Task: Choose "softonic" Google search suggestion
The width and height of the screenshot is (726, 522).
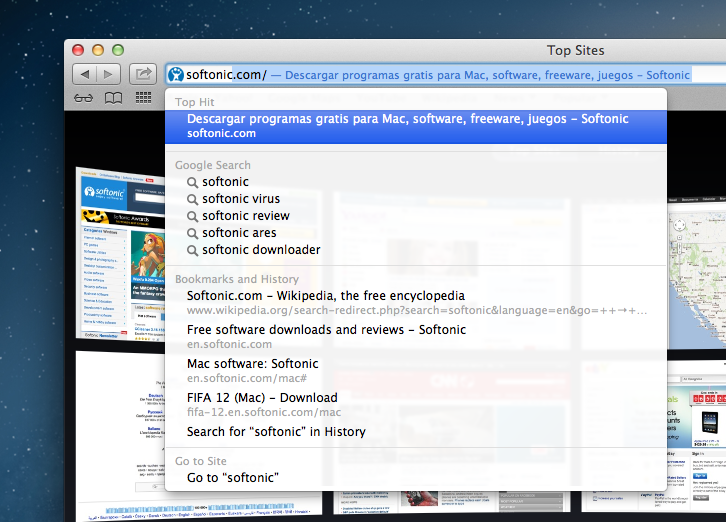Action: tap(225, 182)
